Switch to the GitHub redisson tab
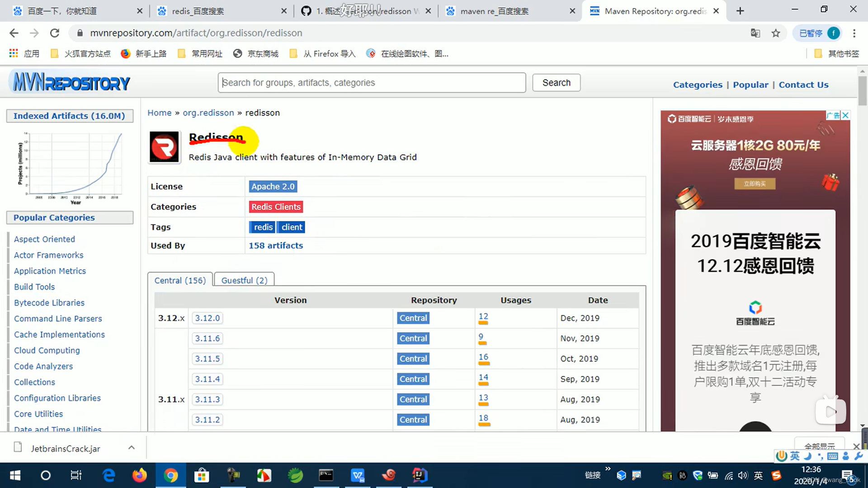This screenshot has width=868, height=488. pos(365,11)
